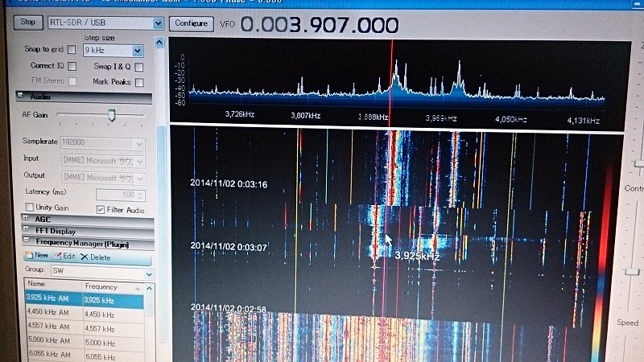
Task: Sort by the Frequency column header
Action: (x=113, y=286)
